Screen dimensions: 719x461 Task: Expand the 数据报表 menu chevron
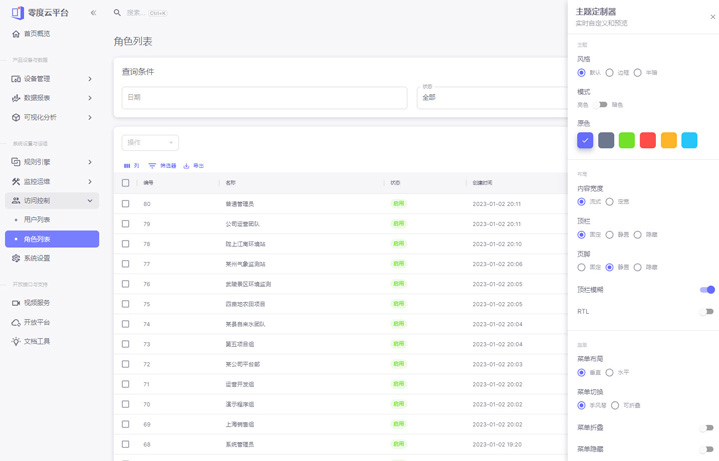tap(90, 98)
